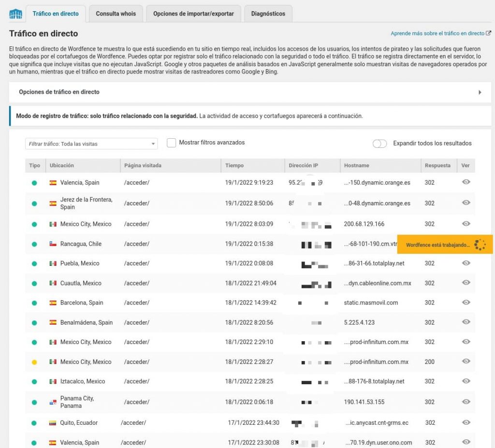Screen dimensions: 495x448
Task: Click hostname static.masmovil.com
Action: 371,303
